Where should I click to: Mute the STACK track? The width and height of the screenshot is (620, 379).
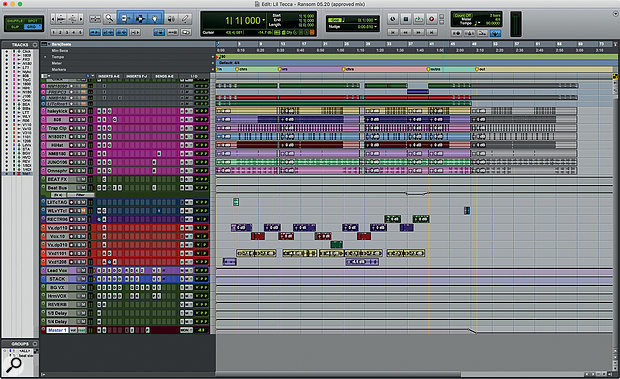click(83, 279)
